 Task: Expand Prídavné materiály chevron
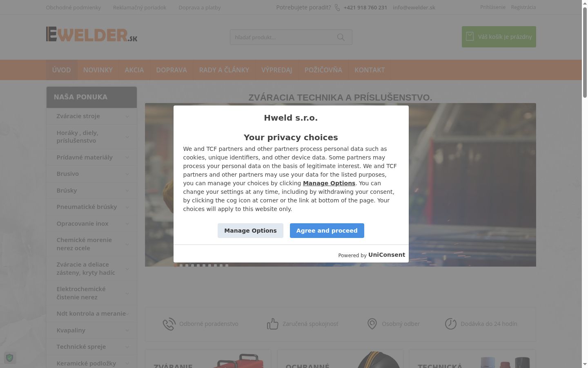click(x=127, y=157)
